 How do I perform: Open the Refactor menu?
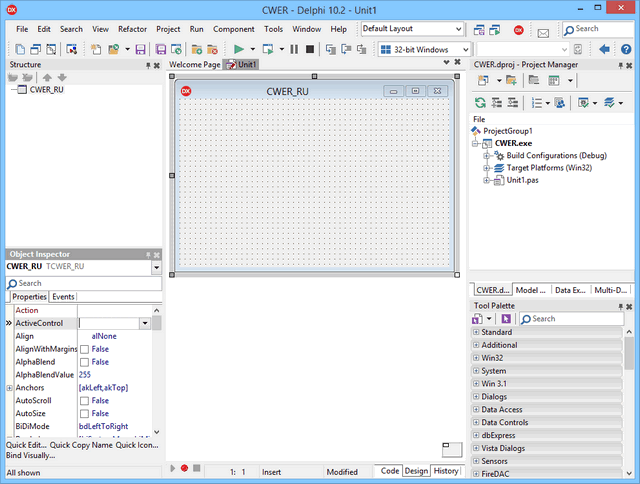point(132,29)
